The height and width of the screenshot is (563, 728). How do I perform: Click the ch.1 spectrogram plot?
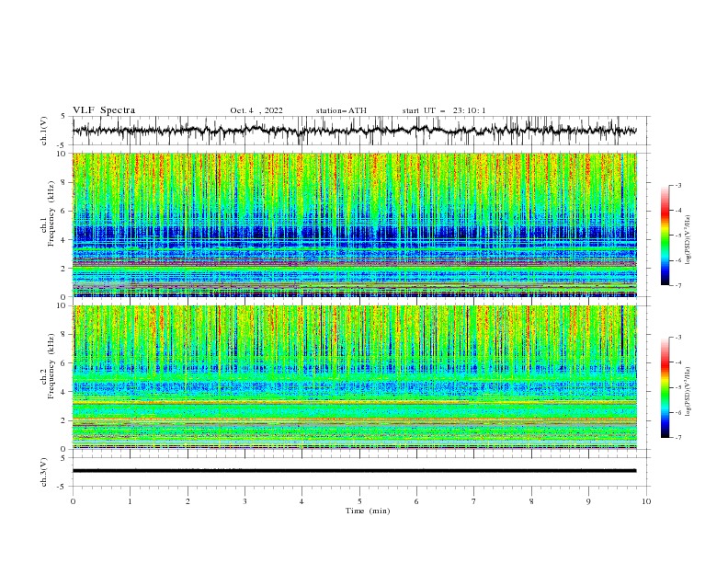[x=355, y=224]
